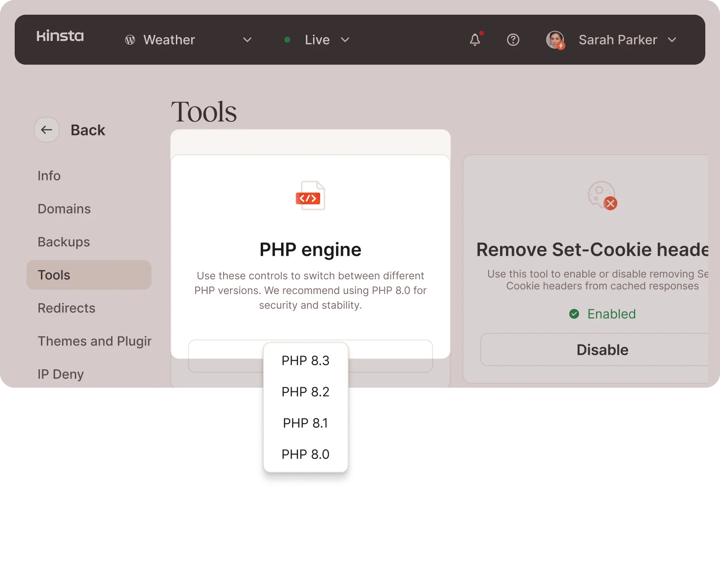
Task: Open the Live environment dropdown
Action: (x=345, y=40)
